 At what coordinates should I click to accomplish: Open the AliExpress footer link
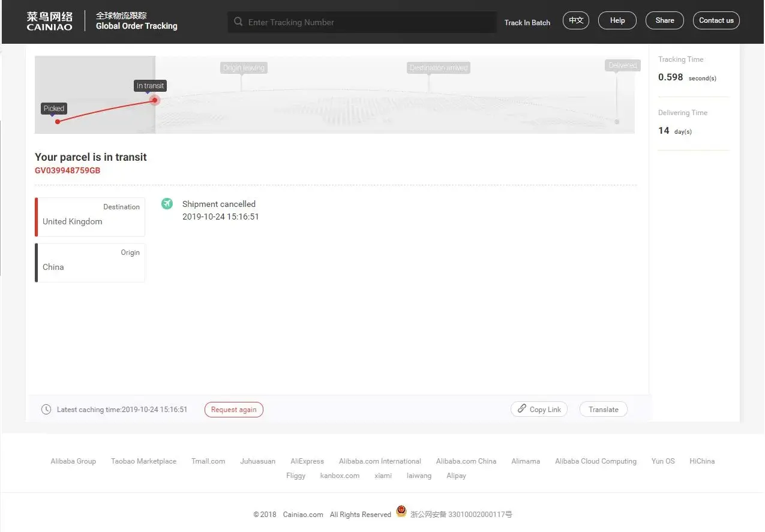click(307, 461)
